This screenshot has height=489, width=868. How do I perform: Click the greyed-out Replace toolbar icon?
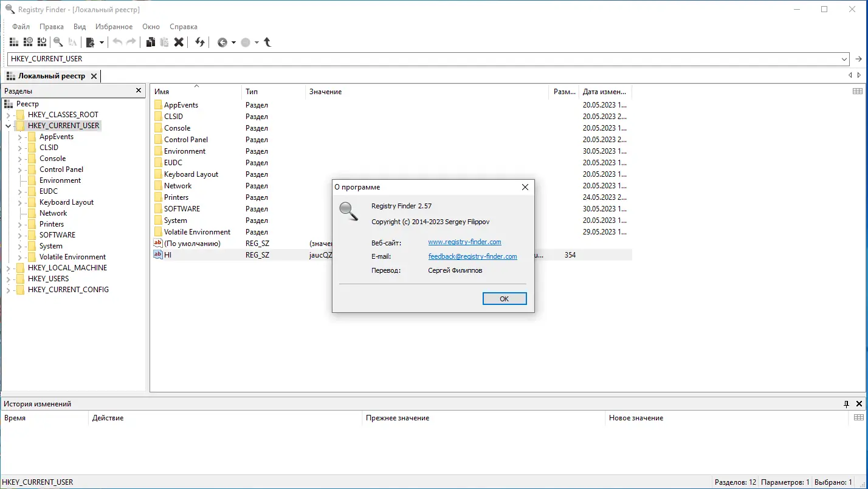[x=73, y=42]
